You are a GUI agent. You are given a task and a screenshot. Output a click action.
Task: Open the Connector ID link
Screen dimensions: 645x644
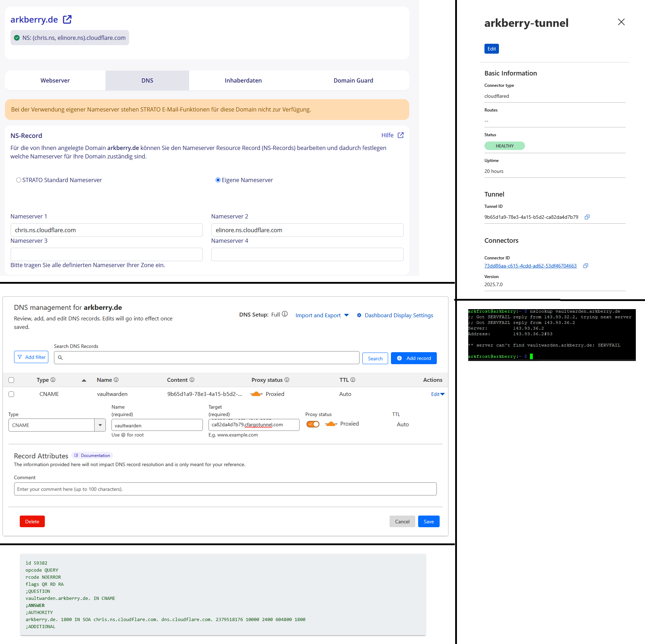tap(530, 266)
